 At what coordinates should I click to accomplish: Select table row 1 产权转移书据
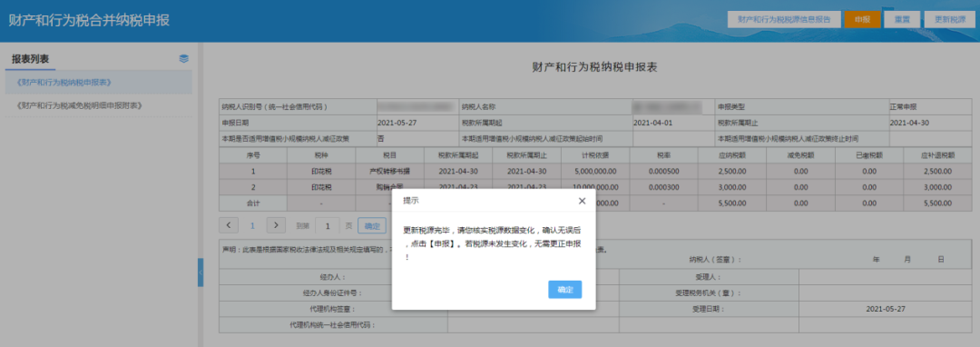pos(595,171)
